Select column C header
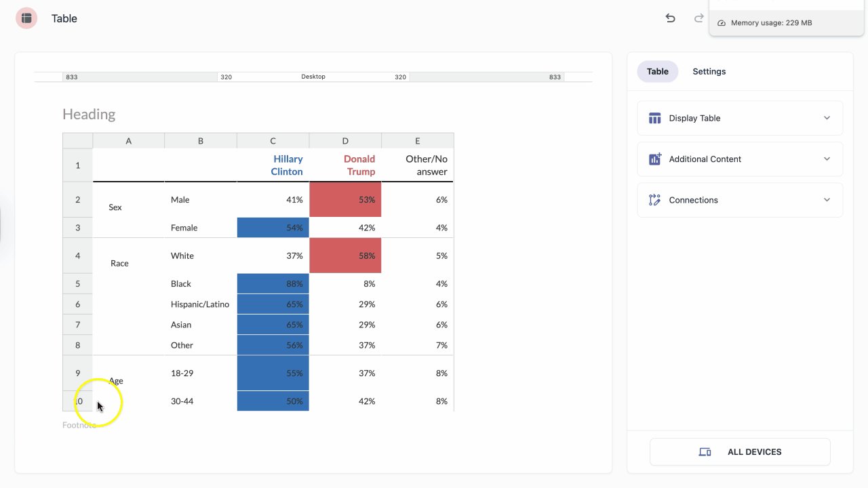This screenshot has width=868, height=488. click(x=273, y=141)
